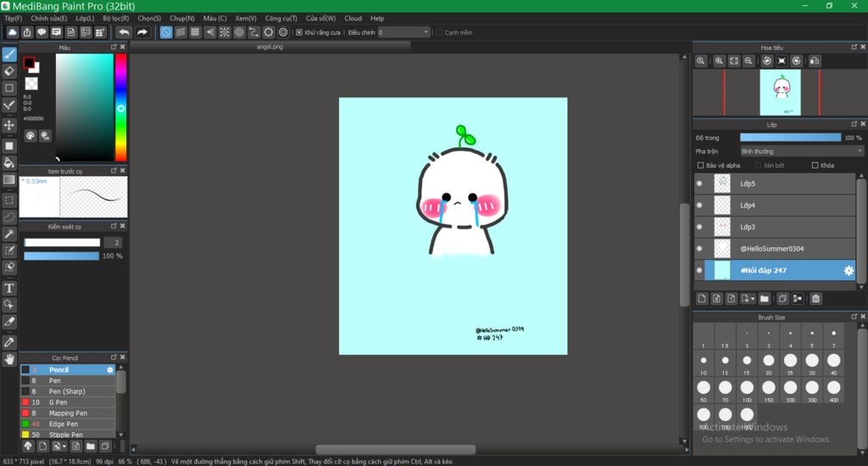This screenshot has height=466, width=868.
Task: Add a new layer folder
Action: coord(764,299)
